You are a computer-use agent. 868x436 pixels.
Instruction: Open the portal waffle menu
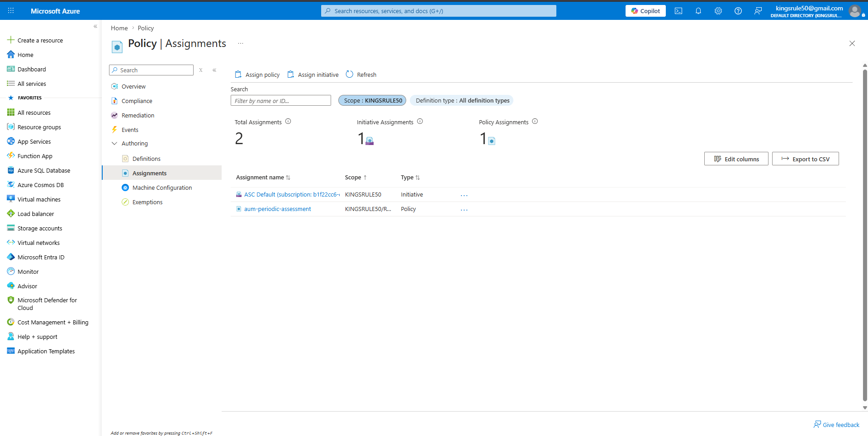(11, 11)
